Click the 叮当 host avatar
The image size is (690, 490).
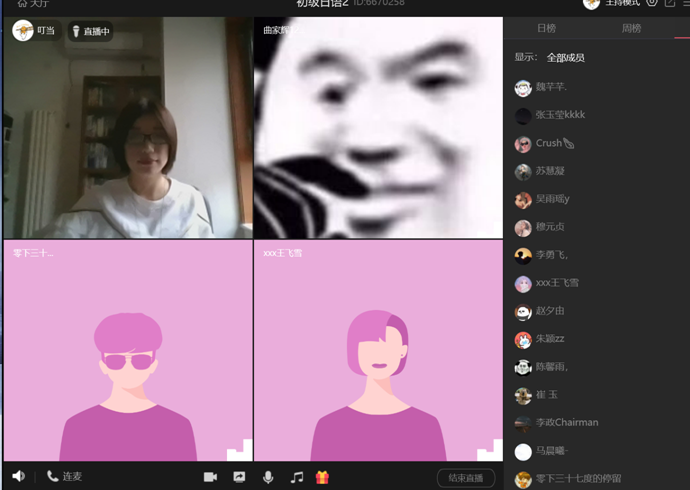click(23, 31)
